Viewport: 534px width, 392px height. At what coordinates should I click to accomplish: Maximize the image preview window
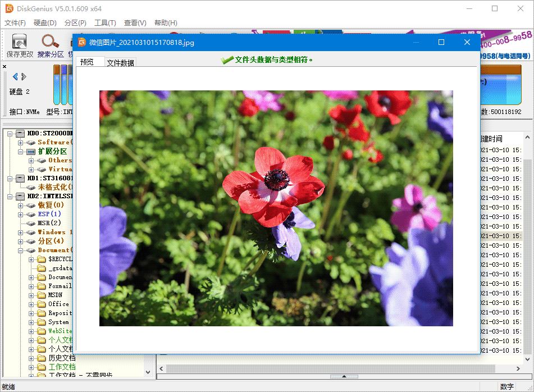441,42
